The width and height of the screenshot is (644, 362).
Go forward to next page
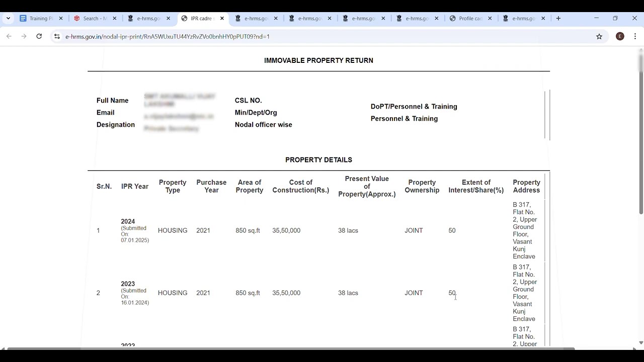click(x=24, y=36)
